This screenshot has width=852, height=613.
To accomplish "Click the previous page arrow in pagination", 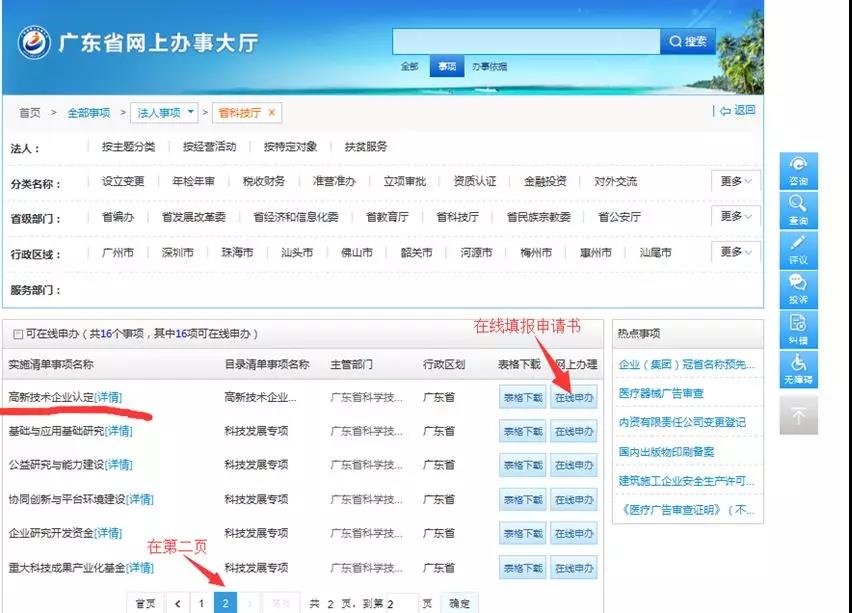I will pos(177,603).
